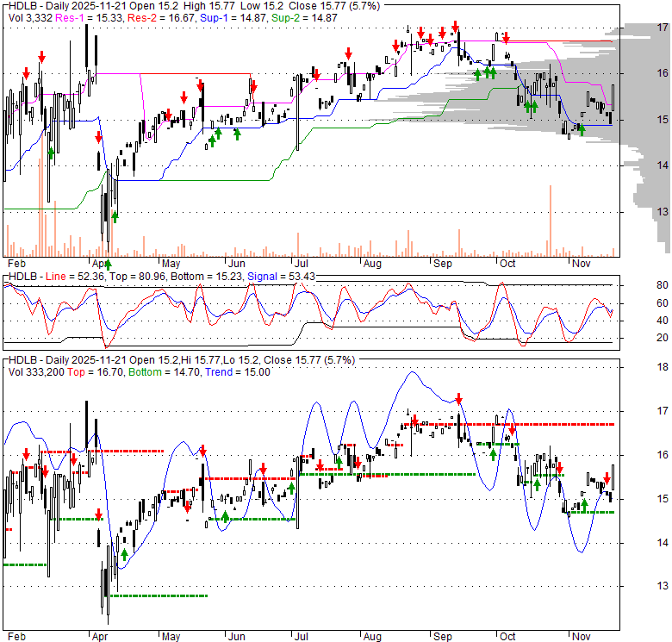This screenshot has width=672, height=642.
Task: Click the tallest late-October volume spike in the top chart
Action: (551, 221)
